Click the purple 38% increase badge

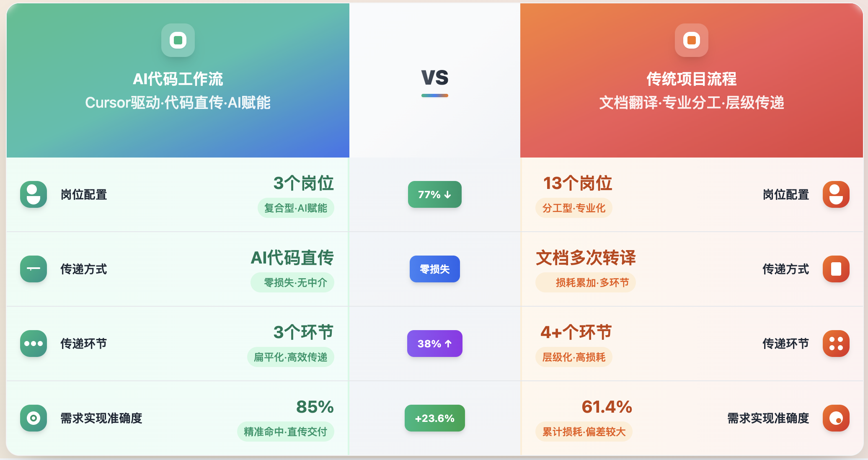point(435,344)
